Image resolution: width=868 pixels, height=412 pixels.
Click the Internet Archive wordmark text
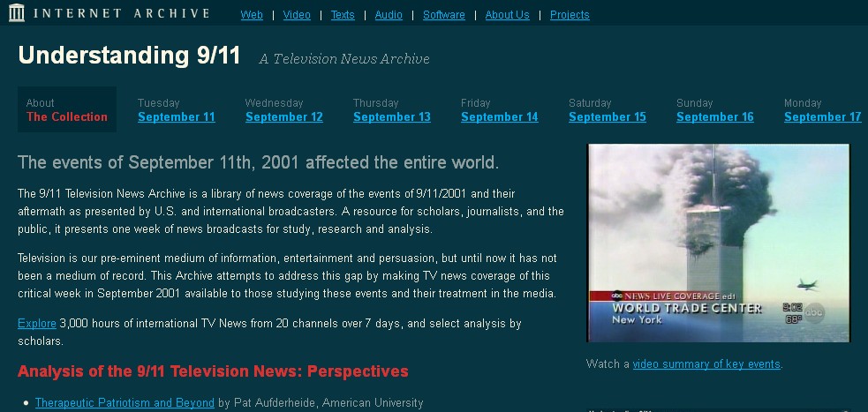coord(121,13)
